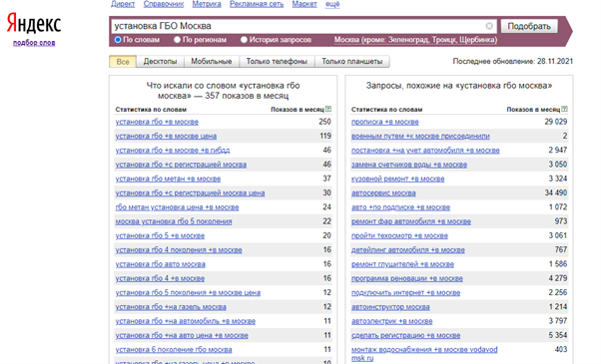This screenshot has width=601, height=364.
Task: Open help icon beside left 'Показов в месяц'
Action: pyautogui.click(x=328, y=109)
